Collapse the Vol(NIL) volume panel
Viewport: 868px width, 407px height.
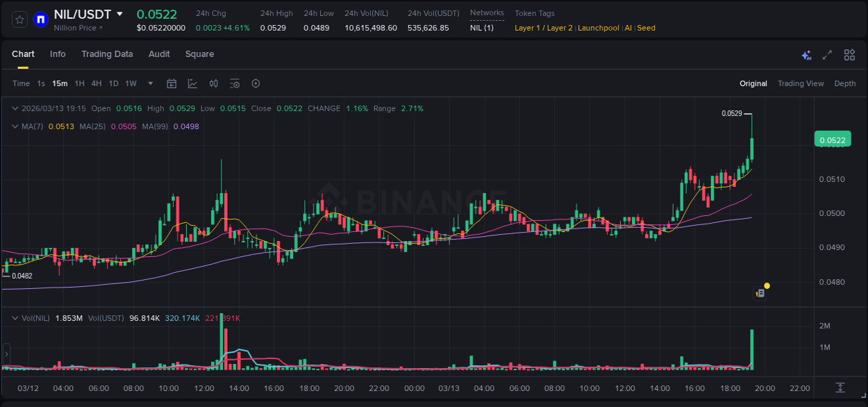(15, 317)
